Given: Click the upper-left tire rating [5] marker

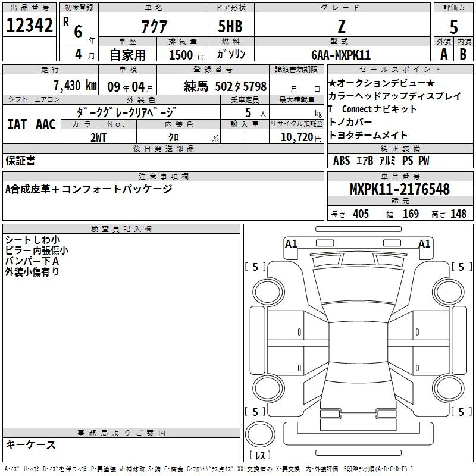Looking at the screenshot, I should click(255, 267).
